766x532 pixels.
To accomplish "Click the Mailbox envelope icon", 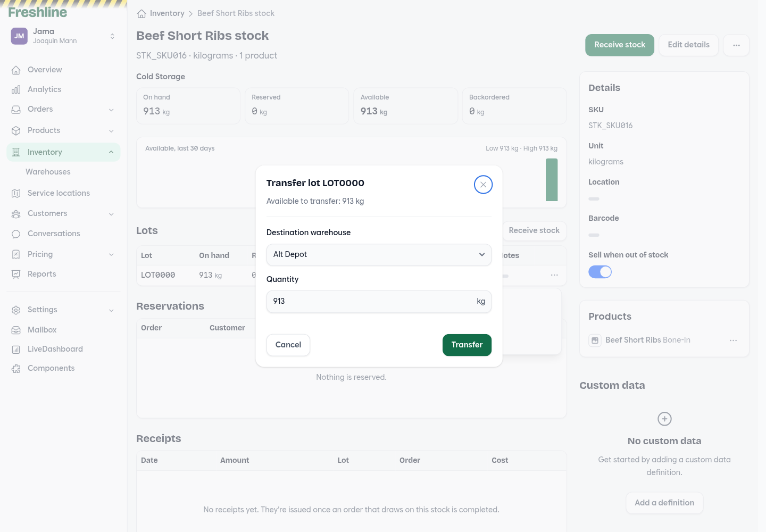I will click(x=16, y=330).
